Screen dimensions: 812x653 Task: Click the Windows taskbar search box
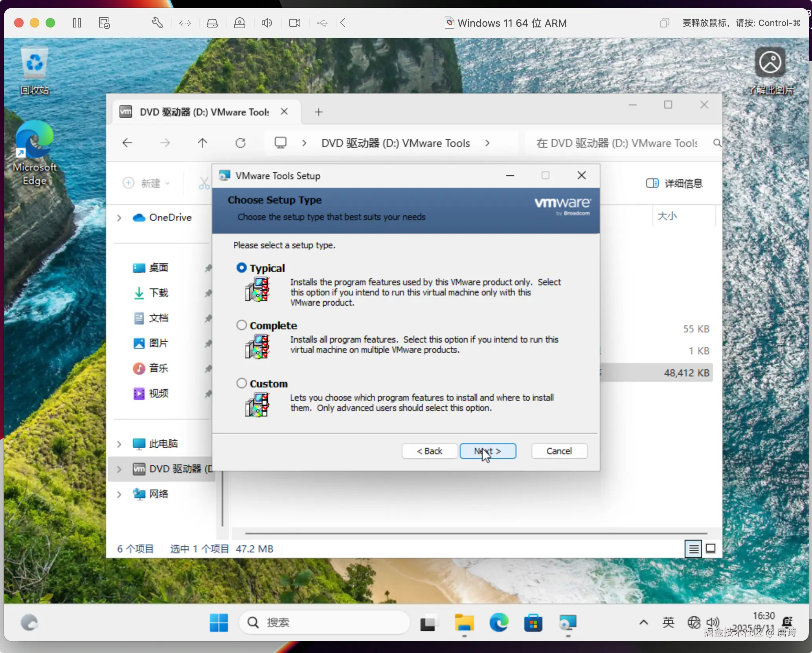coord(324,622)
